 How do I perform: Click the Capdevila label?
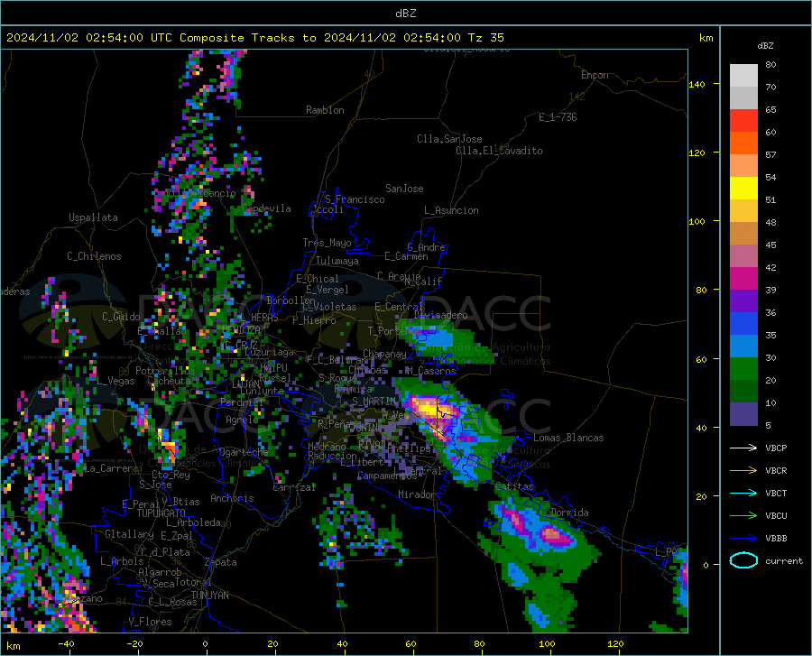tap(266, 208)
